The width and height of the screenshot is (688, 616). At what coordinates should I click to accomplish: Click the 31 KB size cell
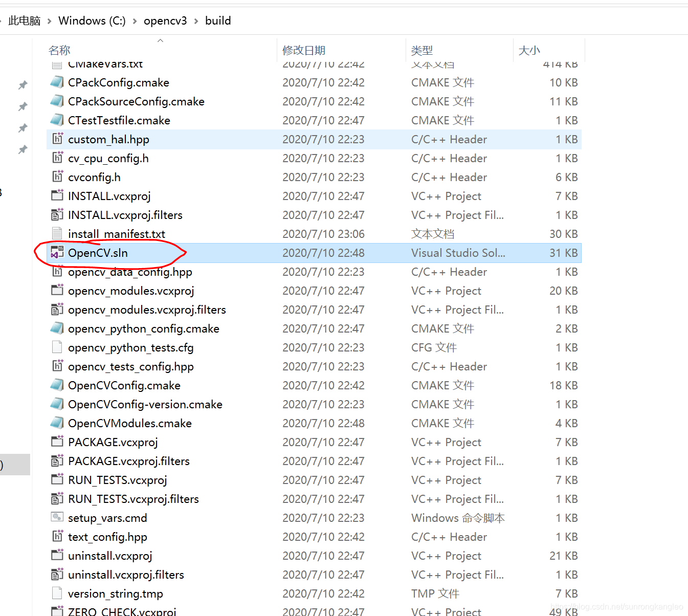pos(564,253)
